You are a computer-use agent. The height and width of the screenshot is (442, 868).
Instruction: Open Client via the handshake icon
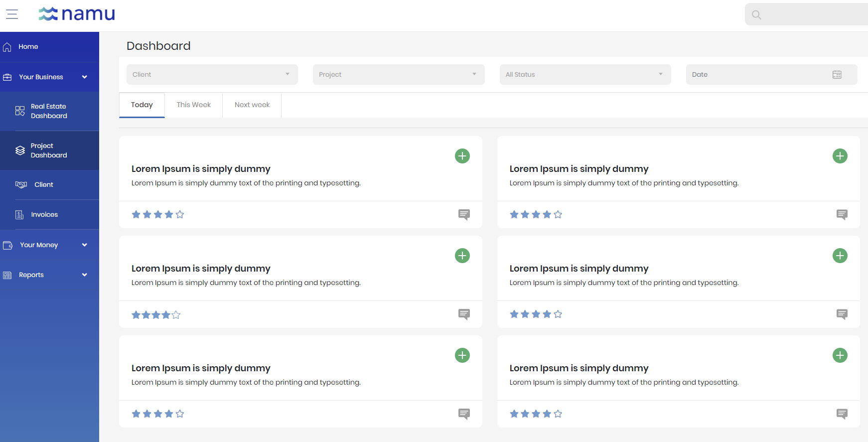point(21,185)
